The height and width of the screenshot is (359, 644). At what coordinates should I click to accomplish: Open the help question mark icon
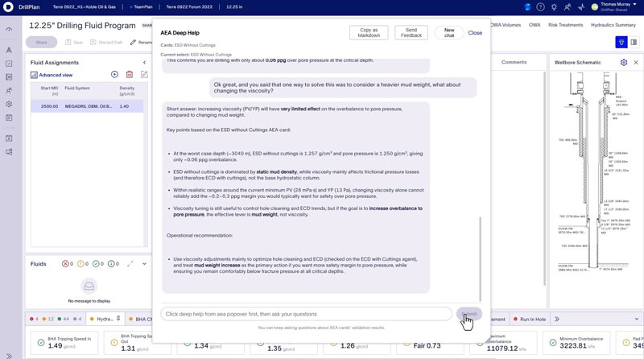(x=540, y=7)
